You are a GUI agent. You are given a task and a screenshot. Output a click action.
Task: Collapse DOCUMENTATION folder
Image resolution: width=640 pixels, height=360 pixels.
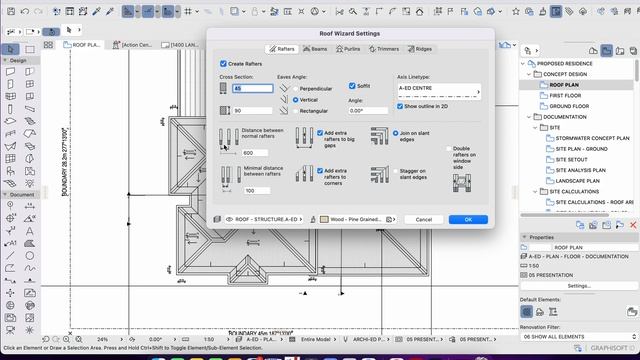(529, 117)
